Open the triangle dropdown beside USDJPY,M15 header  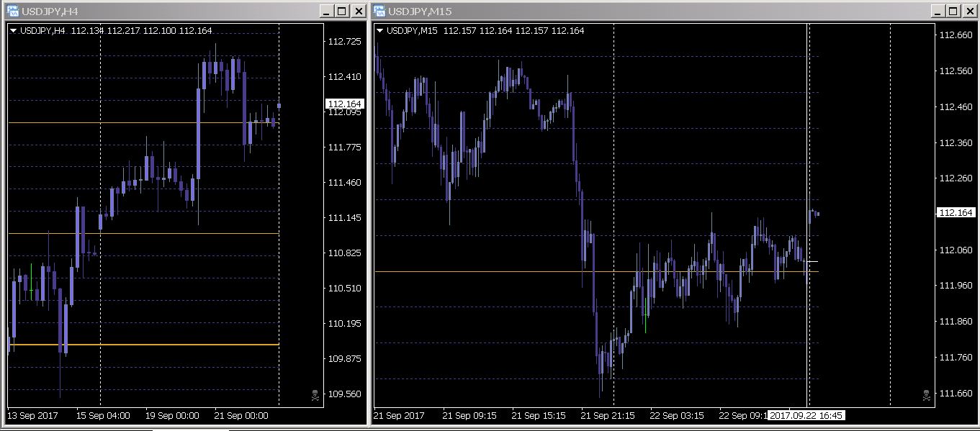click(x=379, y=30)
